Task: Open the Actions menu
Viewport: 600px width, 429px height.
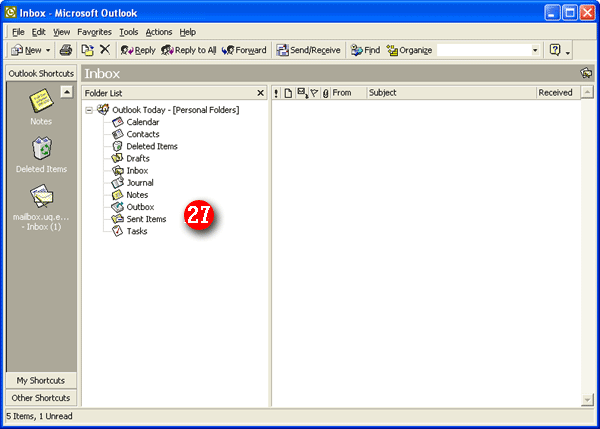Action: tap(159, 32)
